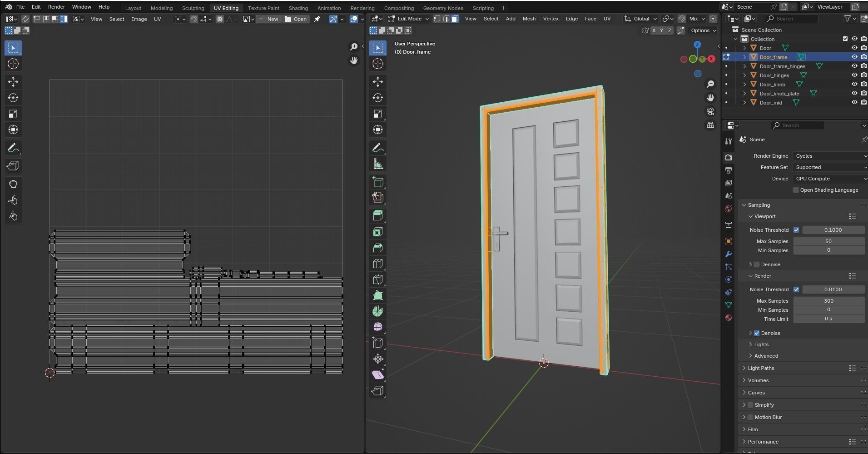Select the Spin tool

point(378,311)
